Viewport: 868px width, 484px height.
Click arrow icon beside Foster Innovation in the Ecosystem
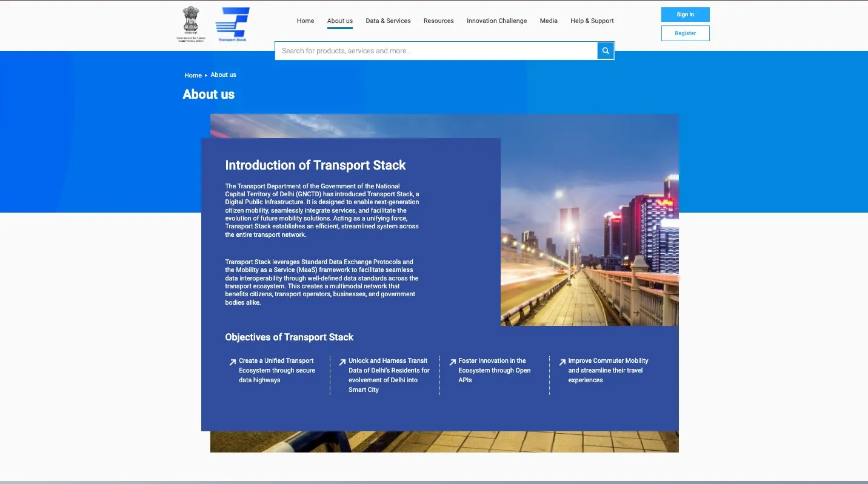[x=452, y=362]
